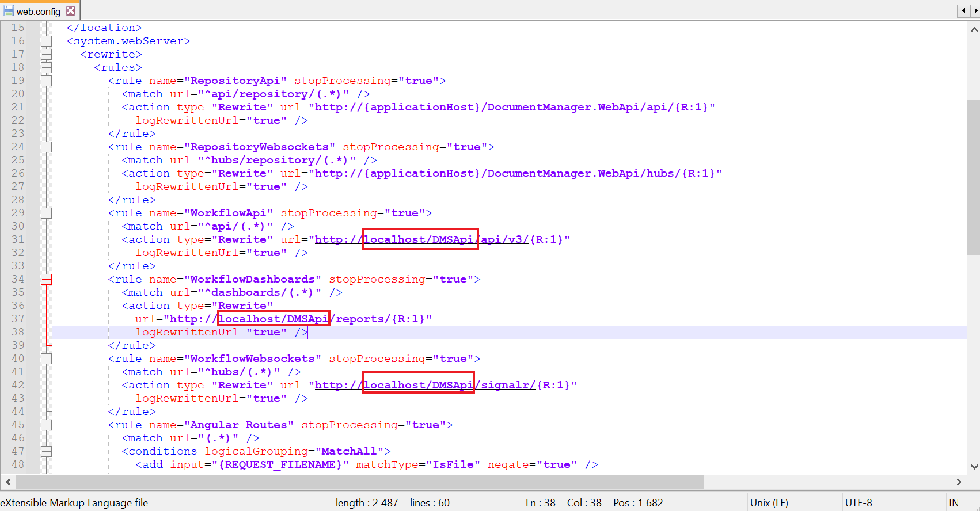Click the horizontal scrollbar thumb
This screenshot has width=980, height=511.
coord(360,482)
